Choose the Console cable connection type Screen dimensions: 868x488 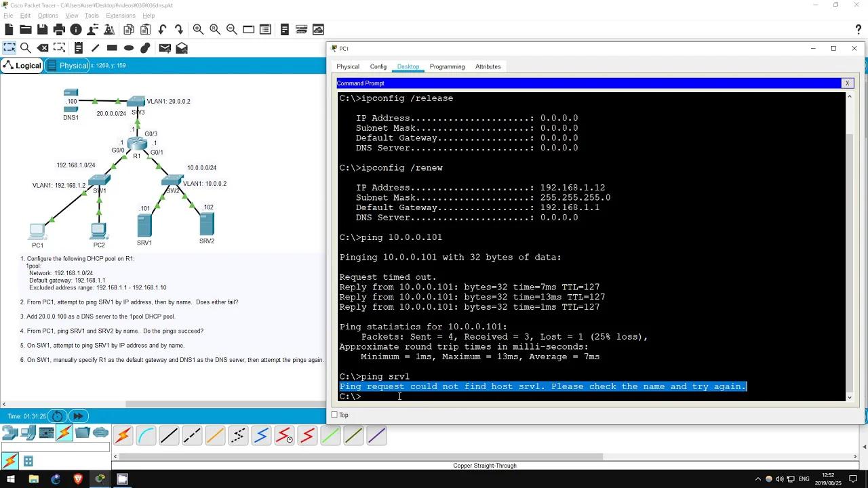coord(146,436)
